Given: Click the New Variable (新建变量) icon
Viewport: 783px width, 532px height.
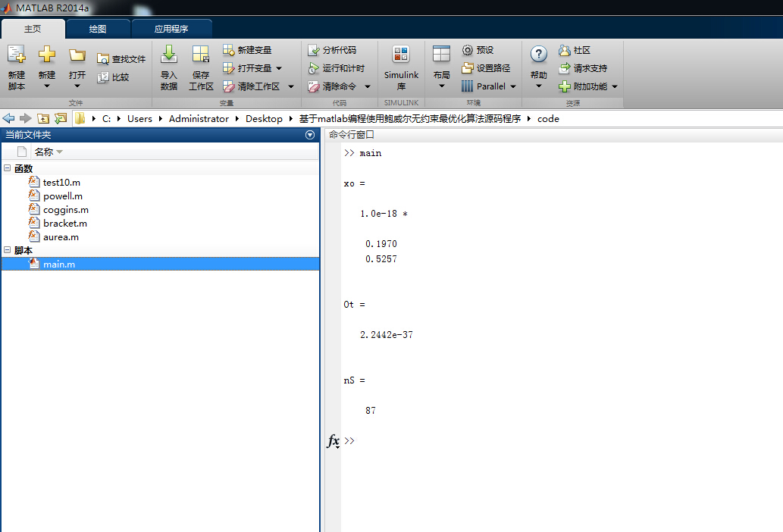Looking at the screenshot, I should [229, 50].
